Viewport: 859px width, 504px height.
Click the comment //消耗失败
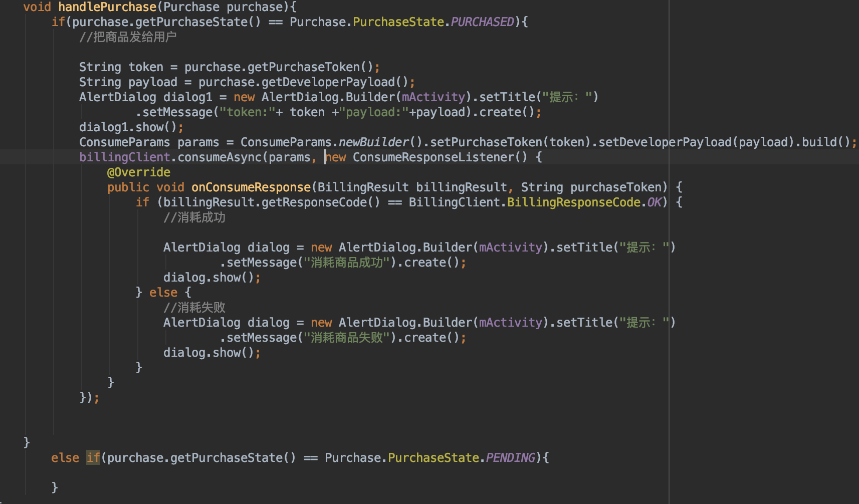pos(194,308)
